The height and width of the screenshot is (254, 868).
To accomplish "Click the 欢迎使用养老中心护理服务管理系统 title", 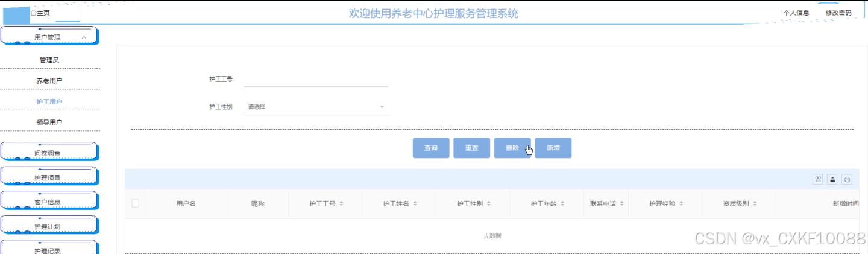I will (x=433, y=13).
